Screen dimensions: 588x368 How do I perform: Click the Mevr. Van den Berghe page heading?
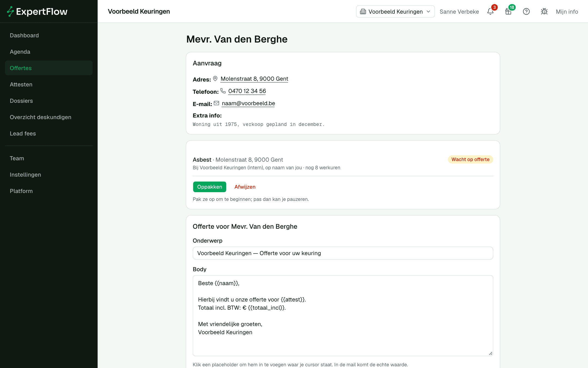click(237, 39)
